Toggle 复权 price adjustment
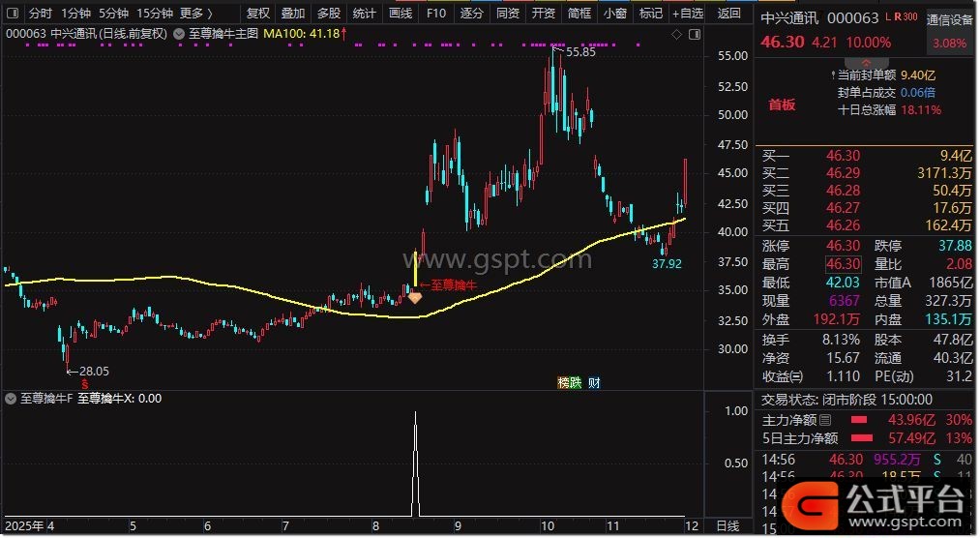The height and width of the screenshot is (538, 980). (x=258, y=14)
